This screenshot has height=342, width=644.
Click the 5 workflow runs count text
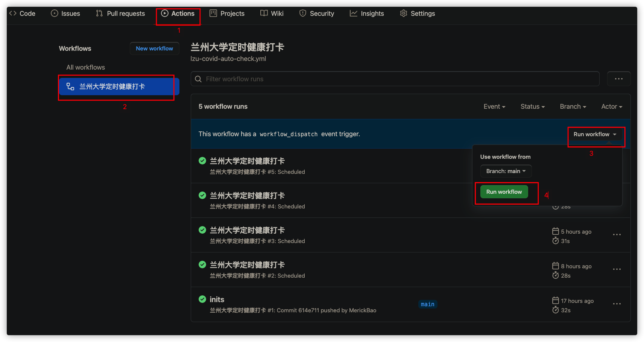223,106
